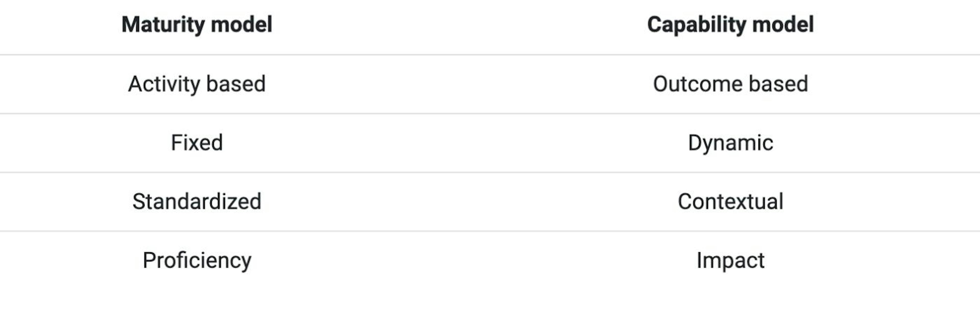Click the "Maturity model" column header
The height and width of the screenshot is (317, 980).
coord(197,25)
